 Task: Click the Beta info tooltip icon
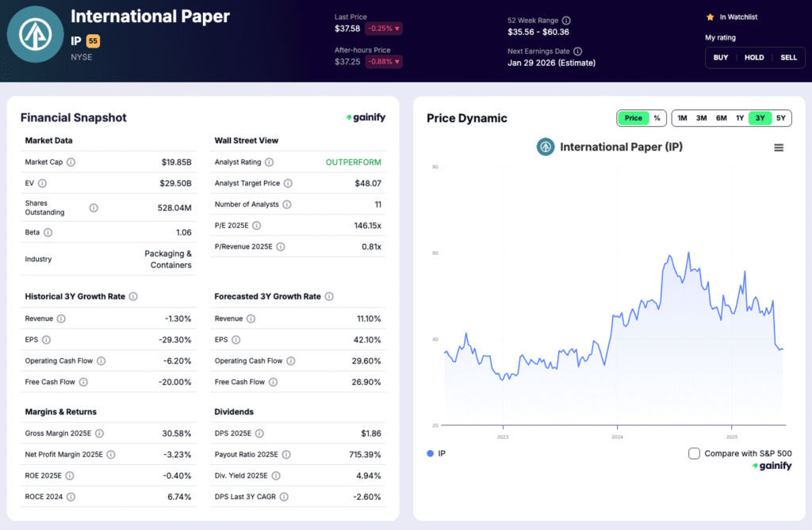pyautogui.click(x=48, y=232)
